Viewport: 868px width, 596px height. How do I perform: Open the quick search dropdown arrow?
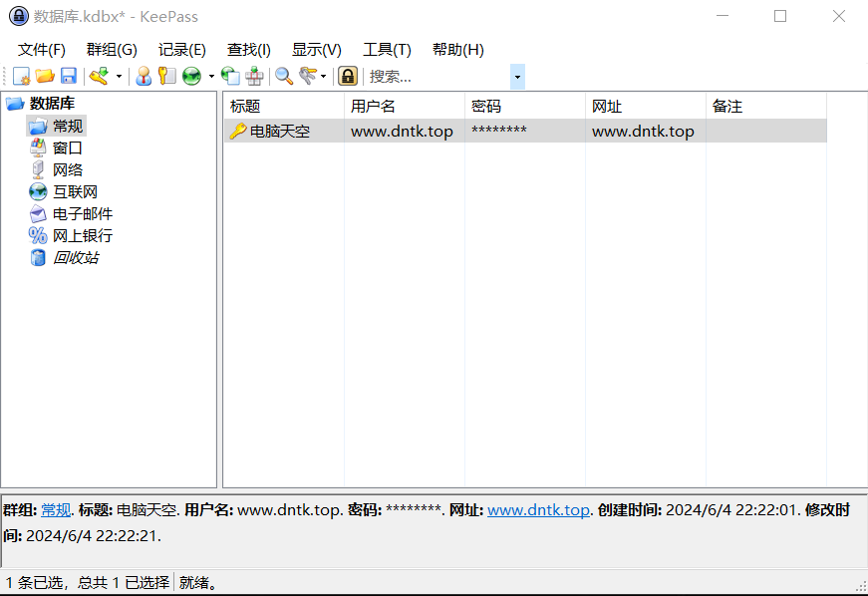click(517, 77)
